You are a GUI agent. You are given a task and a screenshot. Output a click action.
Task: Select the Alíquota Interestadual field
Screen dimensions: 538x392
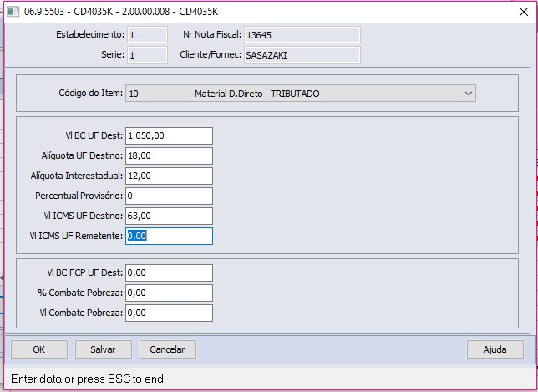[169, 176]
